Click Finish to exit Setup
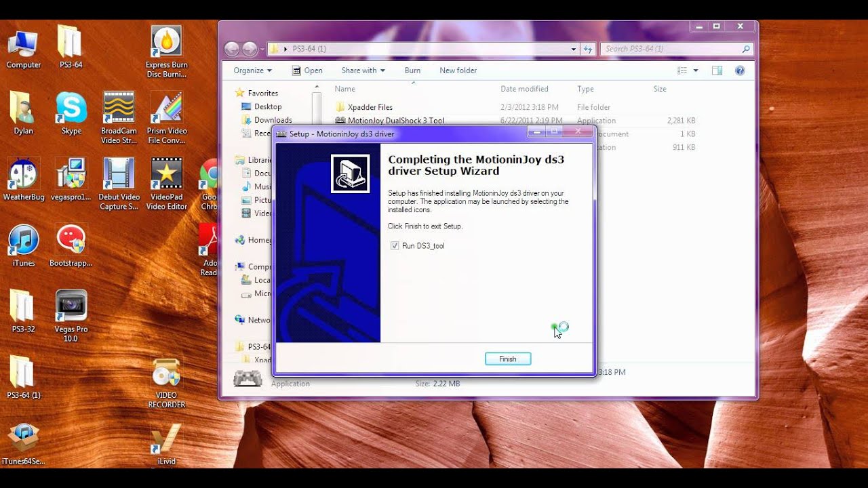Viewport: 868px width, 488px height. tap(508, 359)
